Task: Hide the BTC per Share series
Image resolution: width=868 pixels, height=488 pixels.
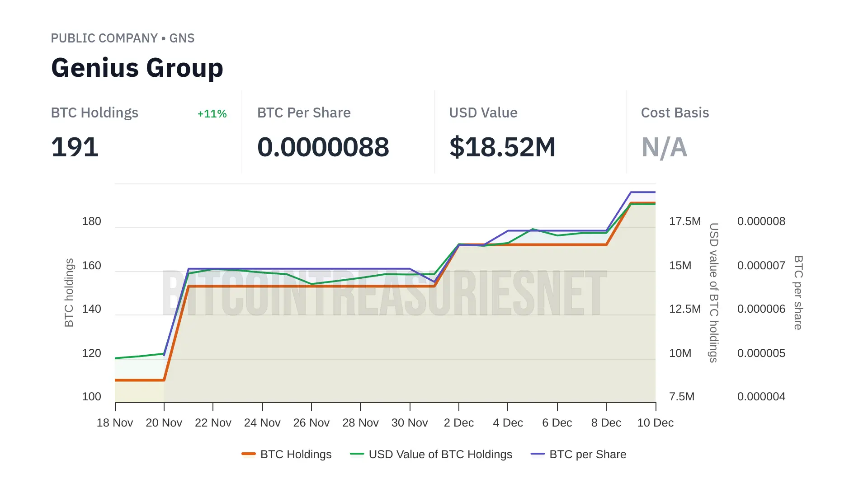Action: point(587,454)
